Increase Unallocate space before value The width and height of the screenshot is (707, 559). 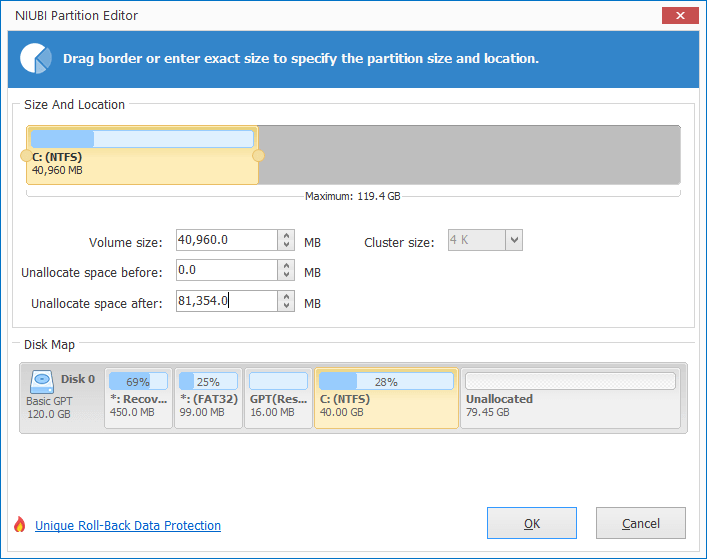pyautogui.click(x=286, y=265)
